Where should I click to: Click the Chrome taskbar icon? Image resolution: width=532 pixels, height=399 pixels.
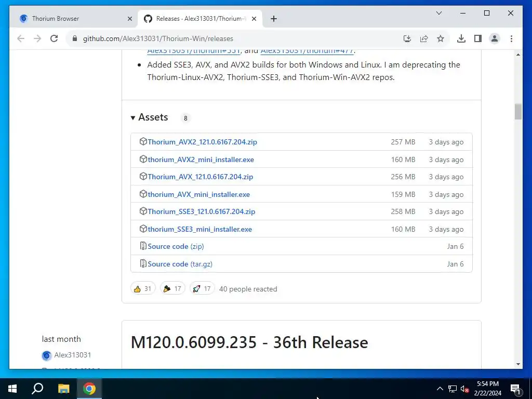pos(89,389)
